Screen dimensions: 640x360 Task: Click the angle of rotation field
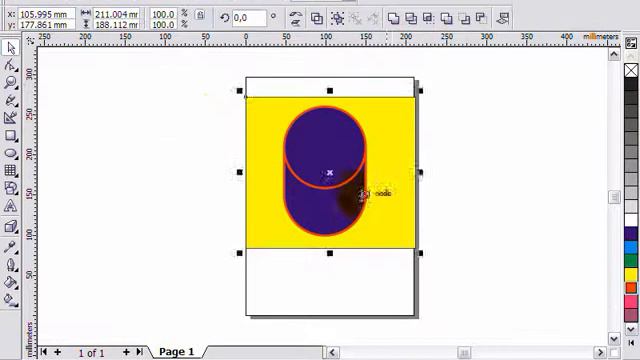click(x=249, y=18)
